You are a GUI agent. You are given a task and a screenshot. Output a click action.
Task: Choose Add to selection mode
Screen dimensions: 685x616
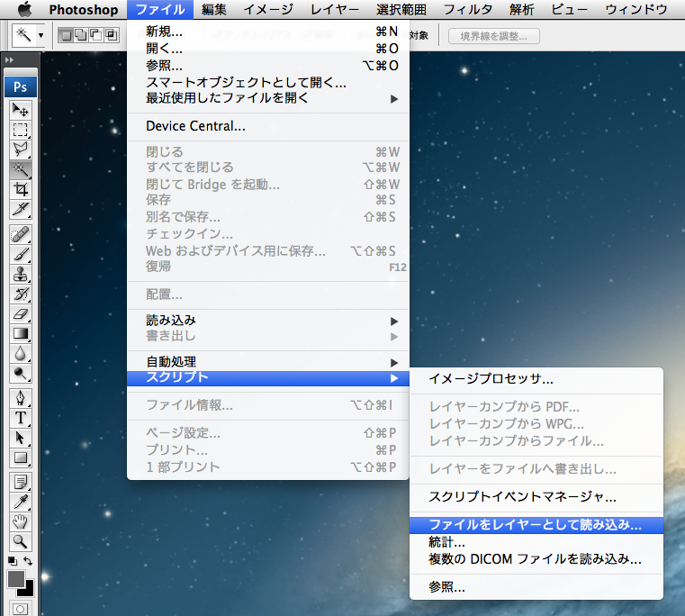point(81,35)
